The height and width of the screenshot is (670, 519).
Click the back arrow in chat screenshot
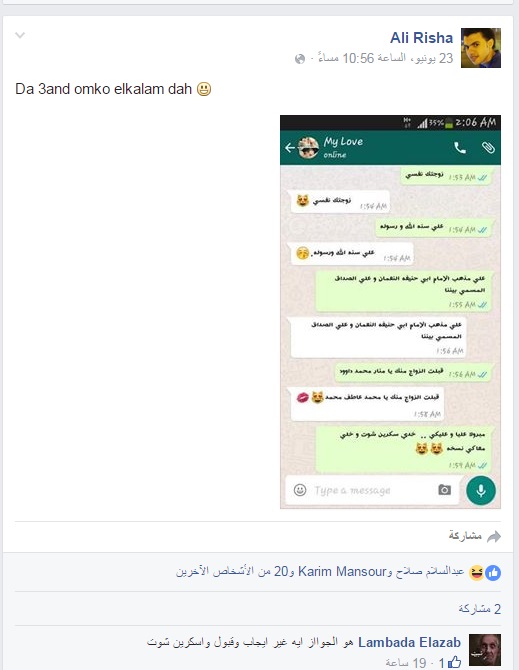click(290, 148)
